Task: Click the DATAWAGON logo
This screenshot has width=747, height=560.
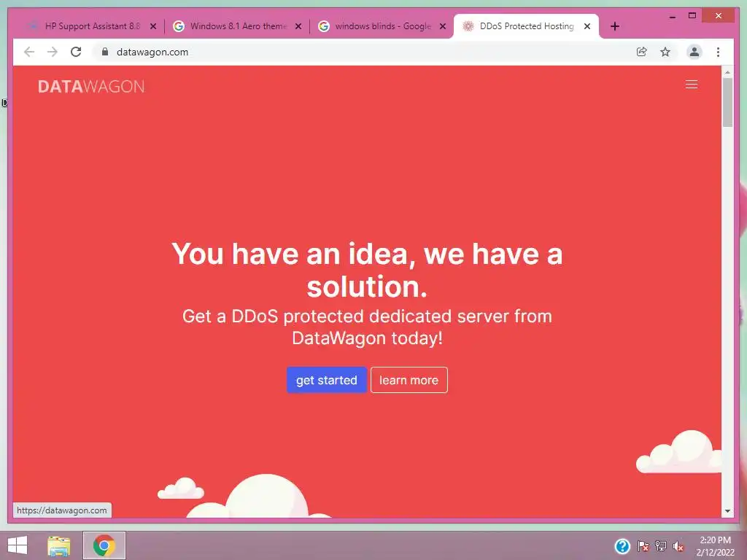Action: [91, 86]
